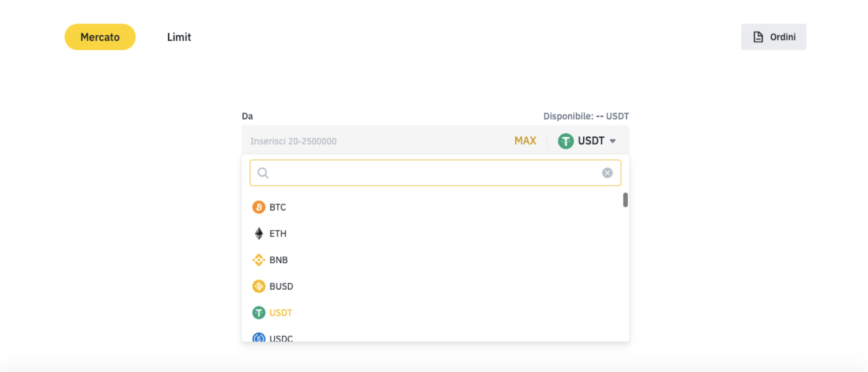This screenshot has height=372, width=868.
Task: Select BTC from the coin list
Action: coord(278,207)
